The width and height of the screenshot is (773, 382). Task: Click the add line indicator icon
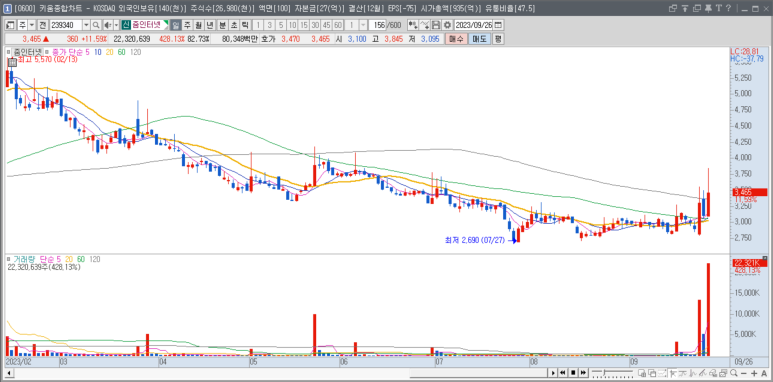[425, 25]
